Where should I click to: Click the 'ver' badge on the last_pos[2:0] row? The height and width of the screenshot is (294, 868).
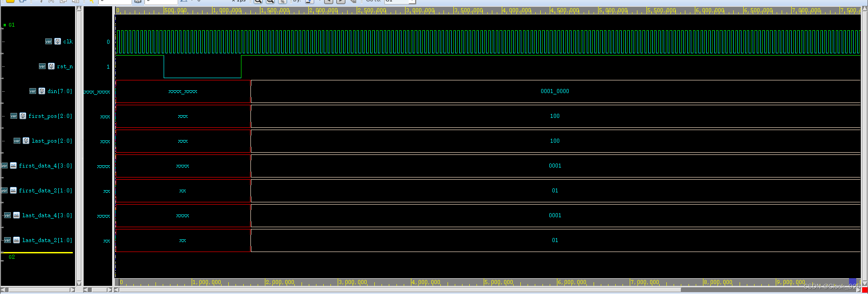pyautogui.click(x=17, y=141)
